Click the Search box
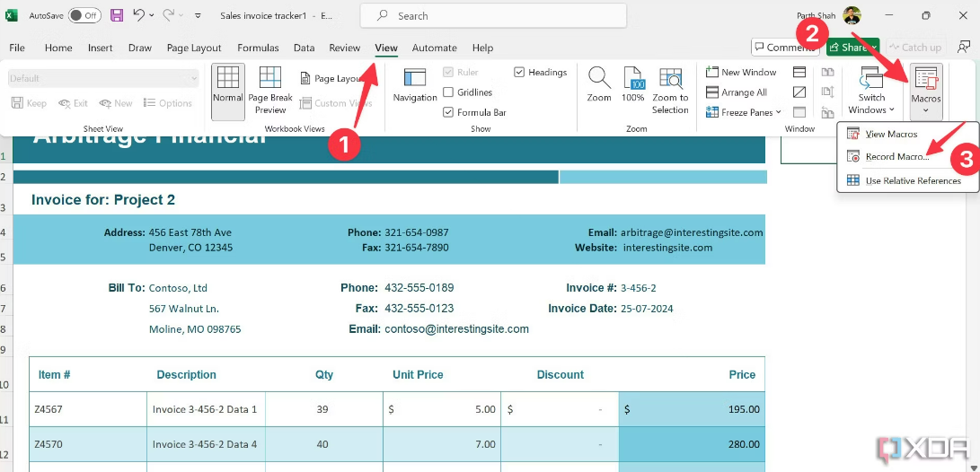Viewport: 980px width, 472px height. click(493, 15)
